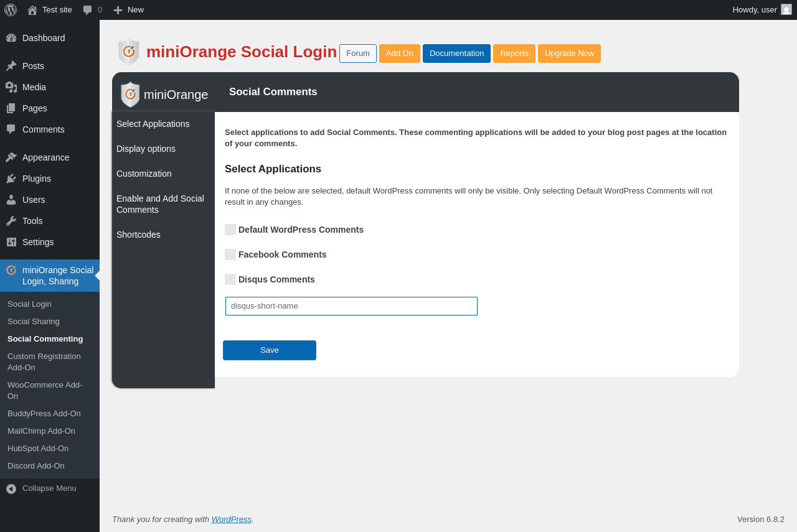This screenshot has width=797, height=532.
Task: Go to Social Commenting submenu
Action: (x=50, y=339)
